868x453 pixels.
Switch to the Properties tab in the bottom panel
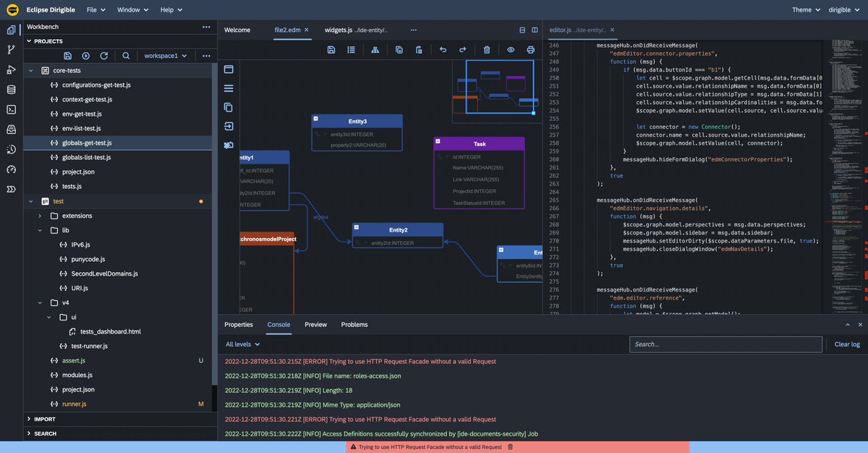[239, 325]
